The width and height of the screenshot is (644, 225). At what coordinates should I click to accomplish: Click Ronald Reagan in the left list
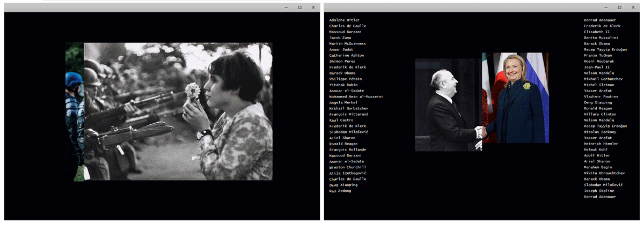point(343,144)
